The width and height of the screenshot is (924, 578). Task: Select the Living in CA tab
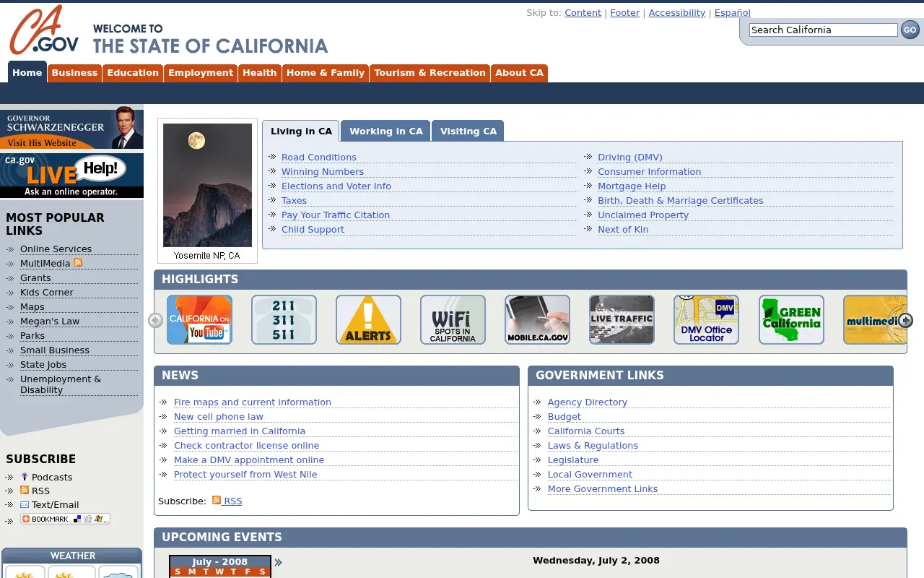pos(301,131)
